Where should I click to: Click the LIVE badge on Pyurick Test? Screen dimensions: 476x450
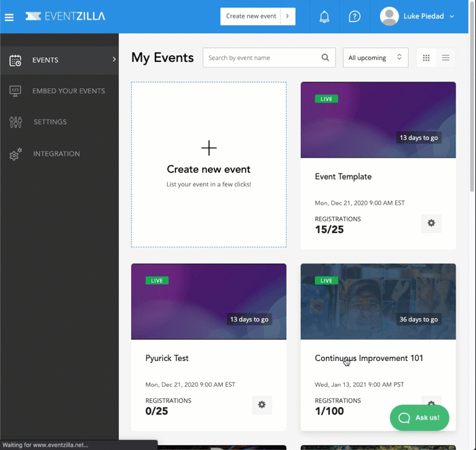click(157, 281)
